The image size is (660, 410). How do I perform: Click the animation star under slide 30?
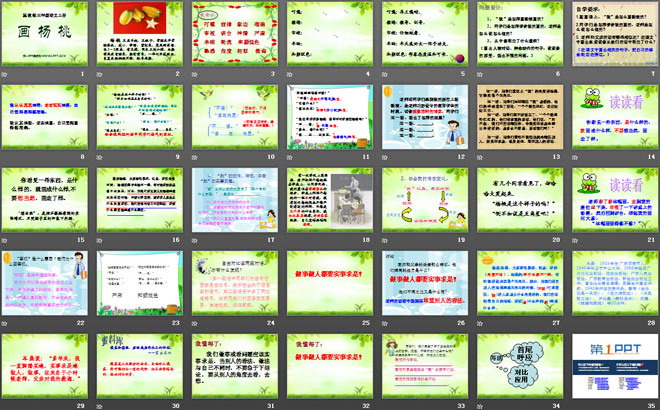coord(100,406)
